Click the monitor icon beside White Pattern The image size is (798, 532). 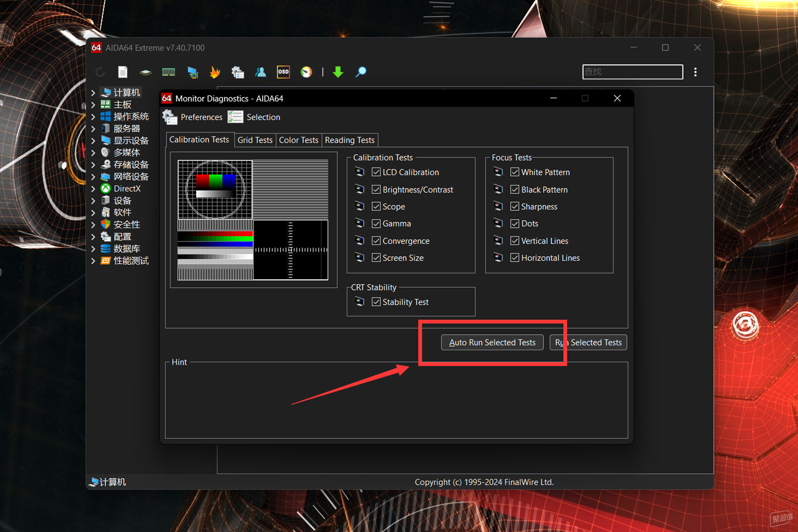[498, 172]
